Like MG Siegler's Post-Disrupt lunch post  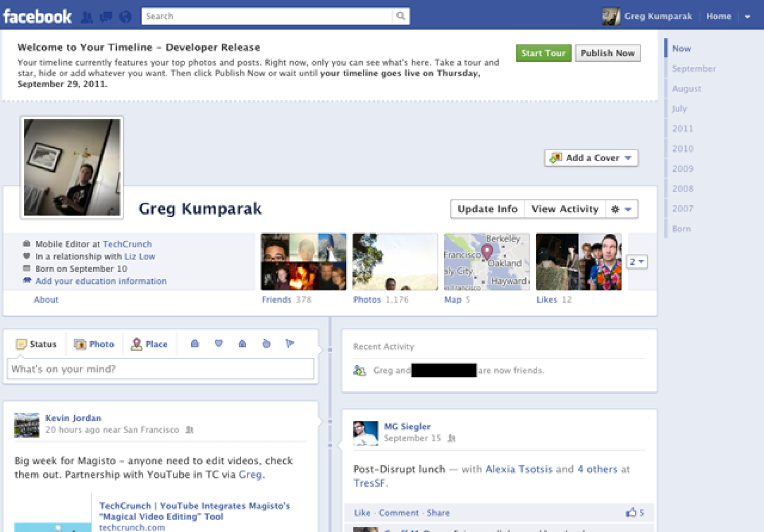click(x=362, y=512)
